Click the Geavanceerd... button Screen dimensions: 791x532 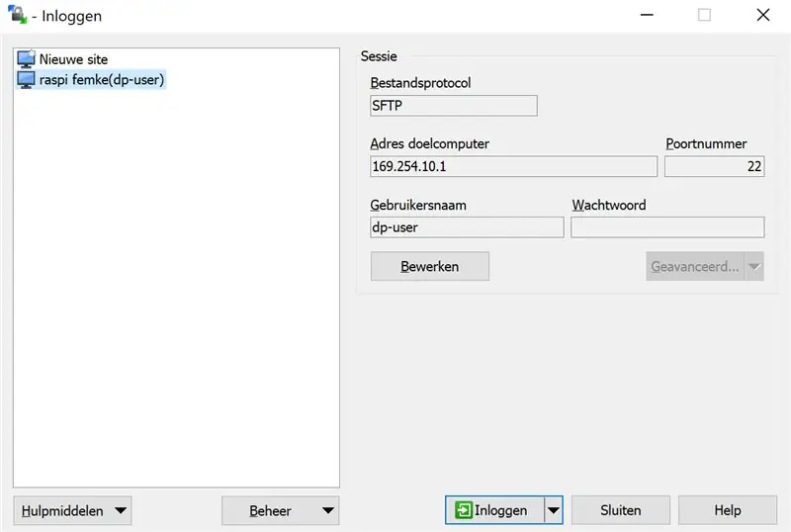click(x=695, y=267)
